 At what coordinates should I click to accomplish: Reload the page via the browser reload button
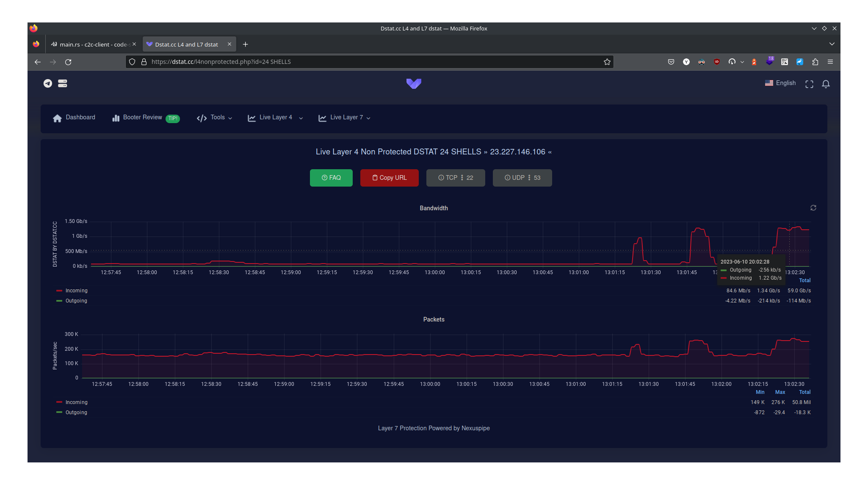pos(68,62)
